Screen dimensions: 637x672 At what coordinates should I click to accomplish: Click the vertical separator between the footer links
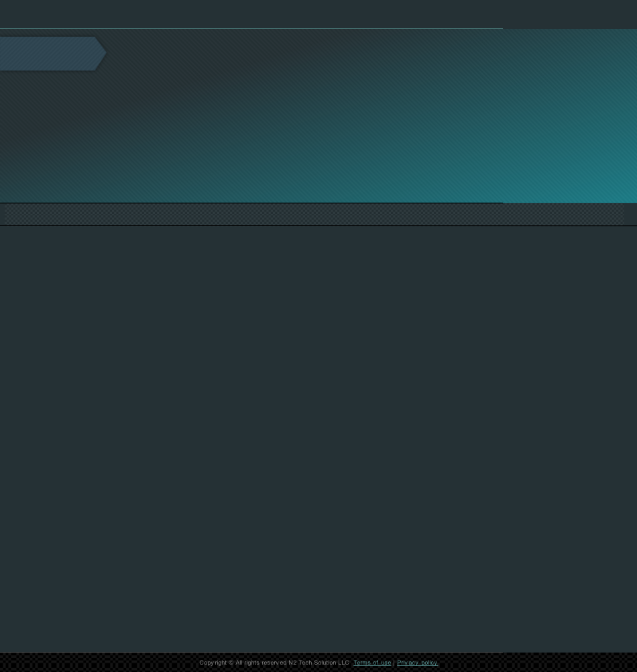pos(394,663)
